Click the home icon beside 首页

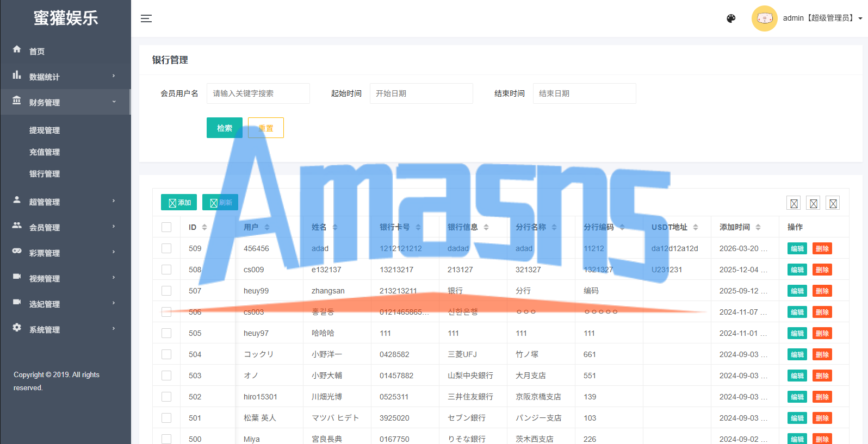(x=17, y=49)
